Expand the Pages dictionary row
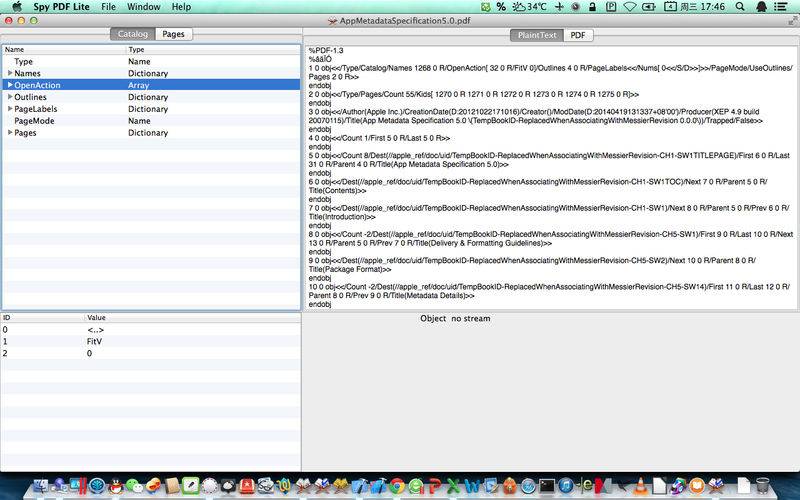The width and height of the screenshot is (800, 500). [x=10, y=133]
